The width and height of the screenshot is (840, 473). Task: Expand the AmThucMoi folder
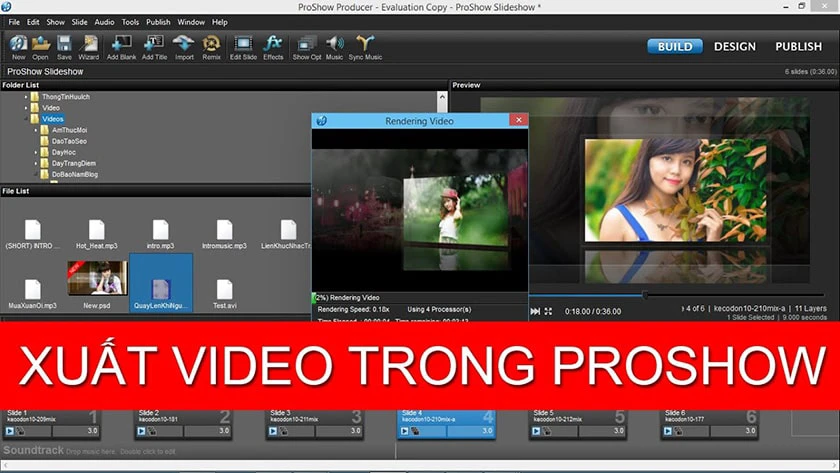tap(36, 130)
